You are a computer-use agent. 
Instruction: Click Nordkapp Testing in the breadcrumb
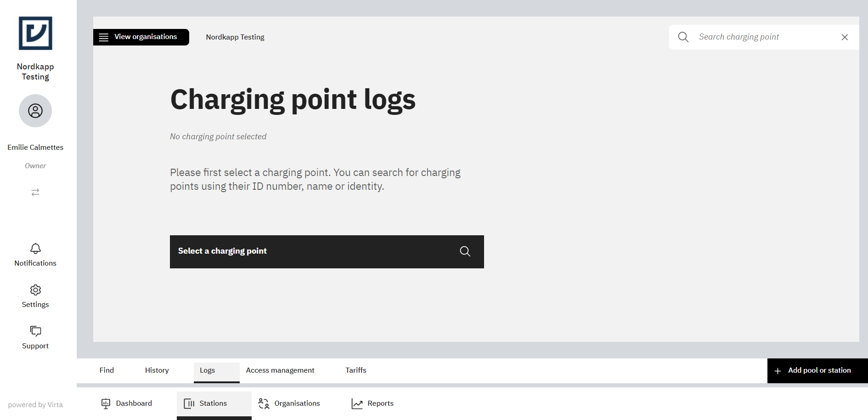point(235,37)
